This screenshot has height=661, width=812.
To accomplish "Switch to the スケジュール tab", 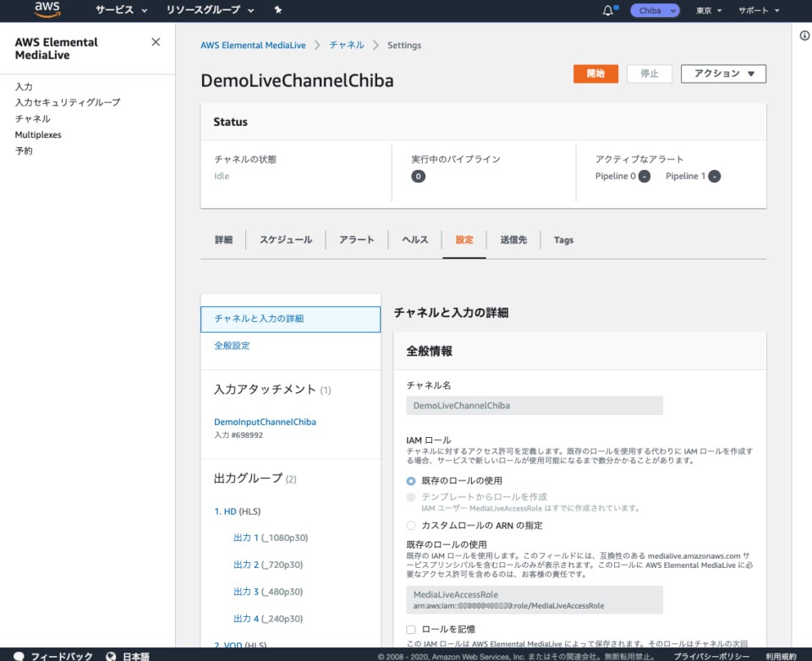I will (286, 240).
